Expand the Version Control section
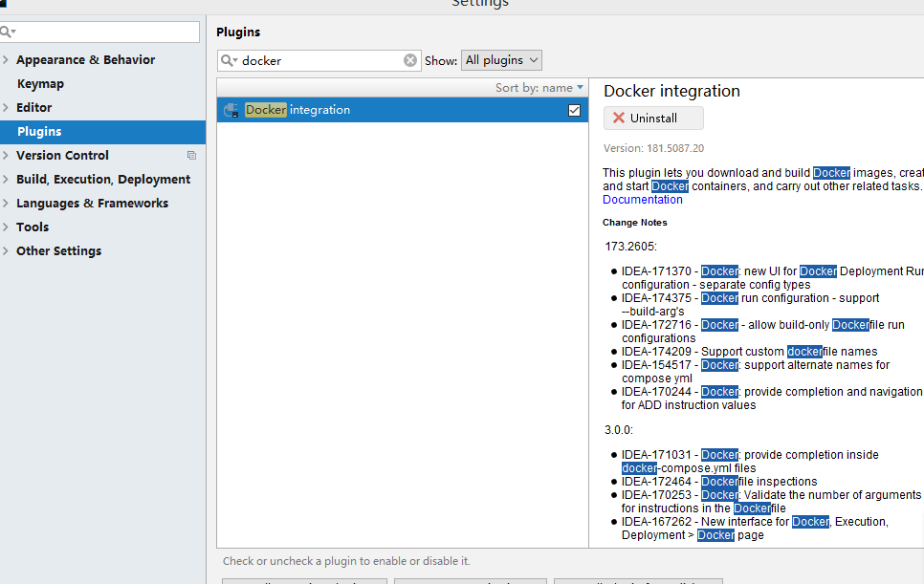The height and width of the screenshot is (584, 924). tap(6, 156)
